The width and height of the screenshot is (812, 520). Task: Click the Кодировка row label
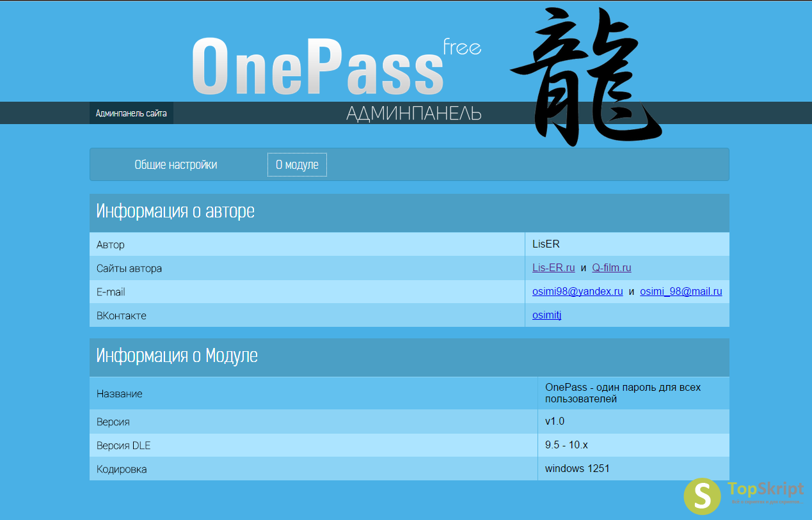pos(122,469)
